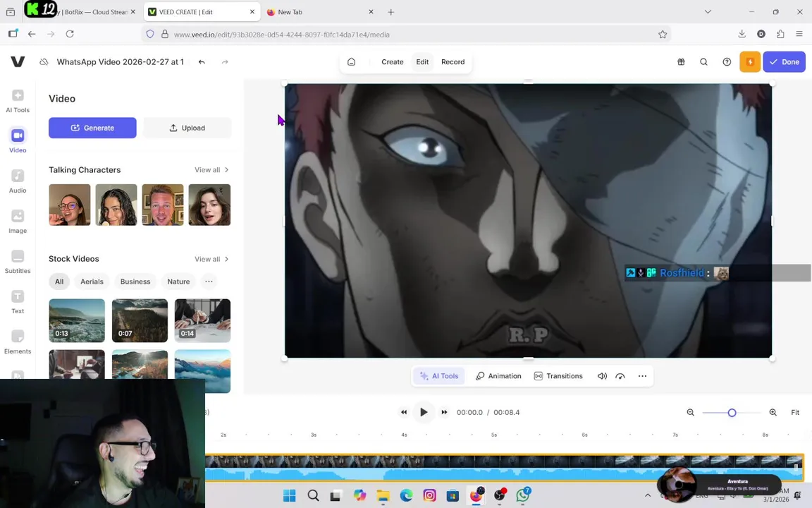Click the cloud sync status icon
The image size is (812, 508).
pyautogui.click(x=44, y=61)
